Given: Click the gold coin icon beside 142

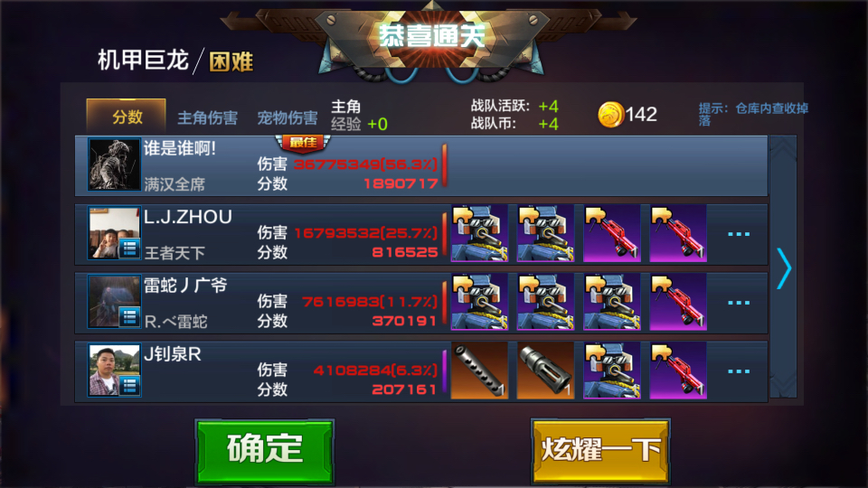Looking at the screenshot, I should (610, 115).
